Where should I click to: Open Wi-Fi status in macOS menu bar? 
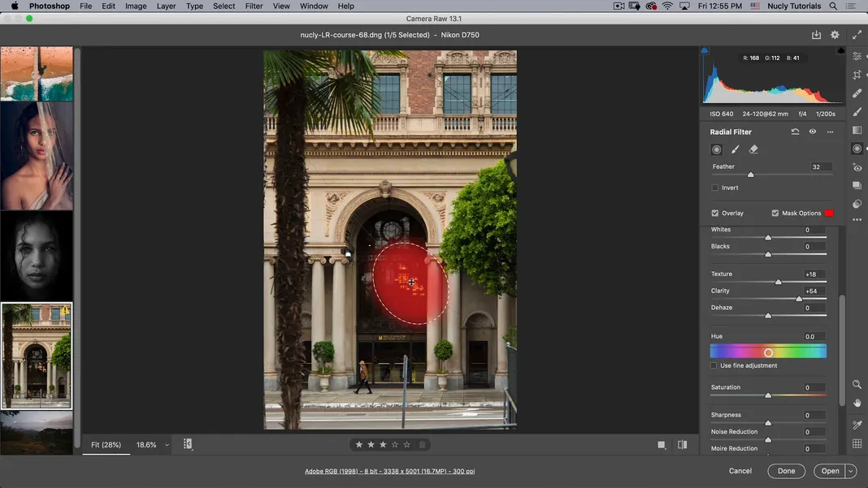click(667, 6)
